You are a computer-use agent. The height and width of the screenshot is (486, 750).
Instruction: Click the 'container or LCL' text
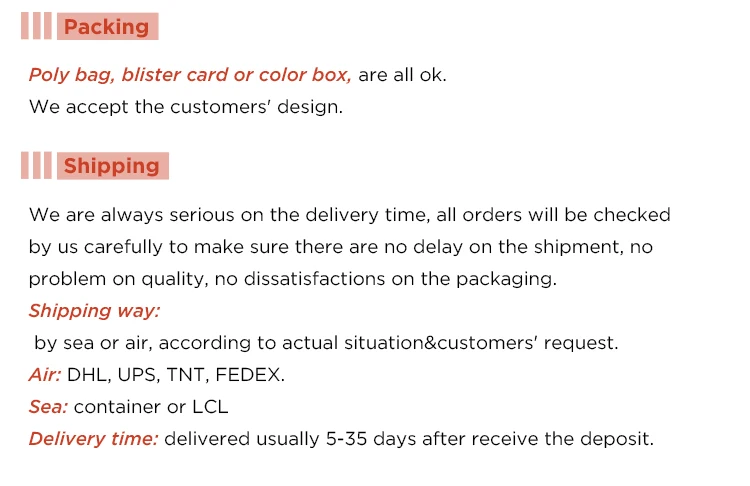(151, 407)
